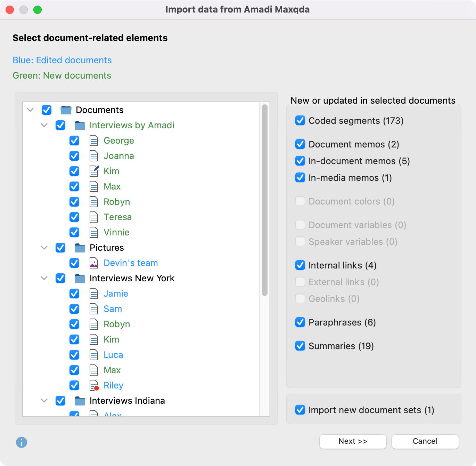Uncheck the Paraphrases checkbox

click(300, 322)
